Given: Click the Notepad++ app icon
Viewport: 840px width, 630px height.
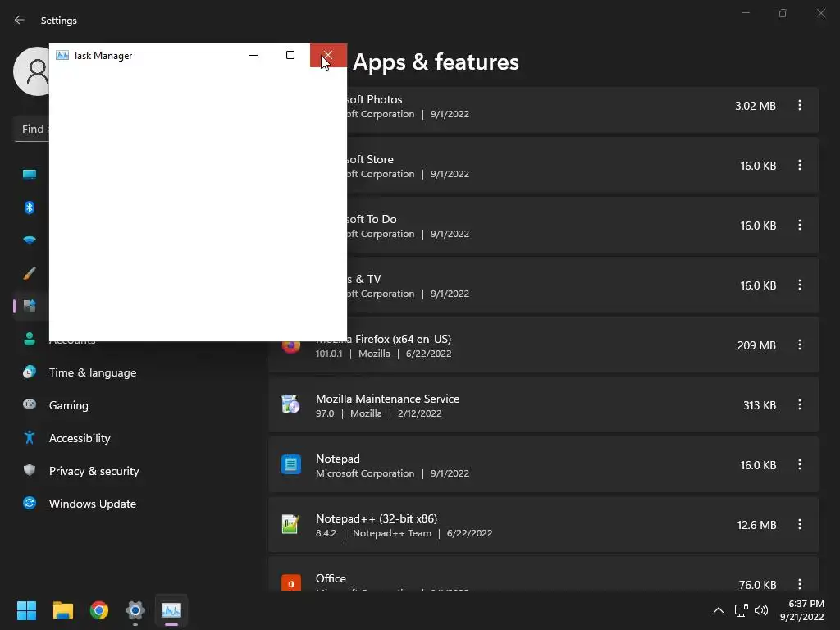Looking at the screenshot, I should tap(291, 524).
